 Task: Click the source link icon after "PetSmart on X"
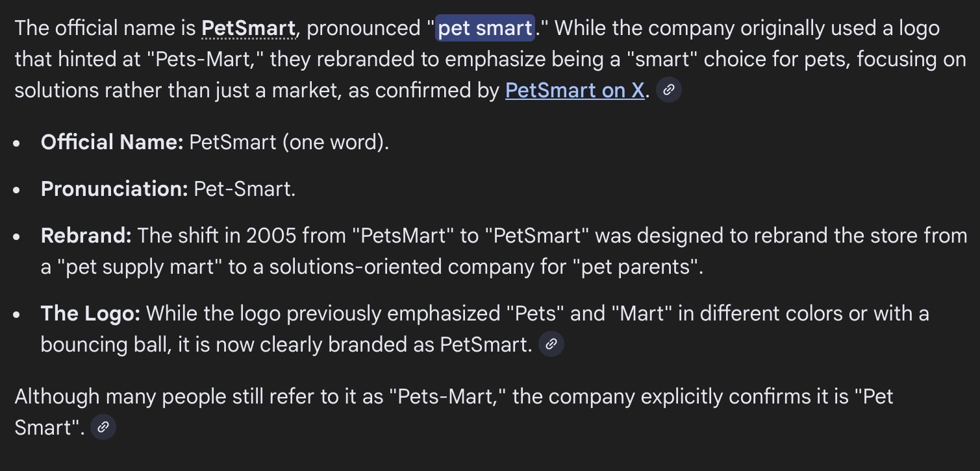pos(669,91)
